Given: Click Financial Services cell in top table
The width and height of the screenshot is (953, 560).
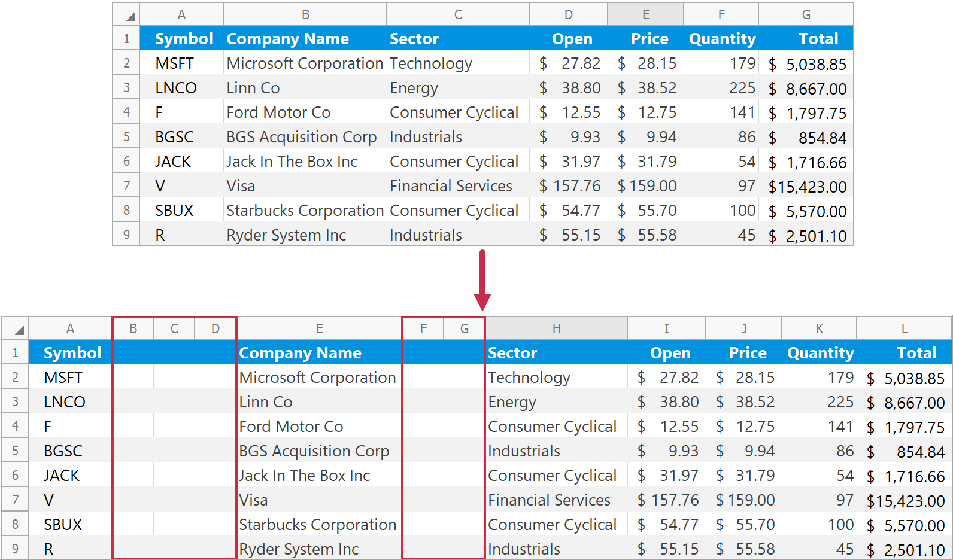Looking at the screenshot, I should pyautogui.click(x=451, y=186).
